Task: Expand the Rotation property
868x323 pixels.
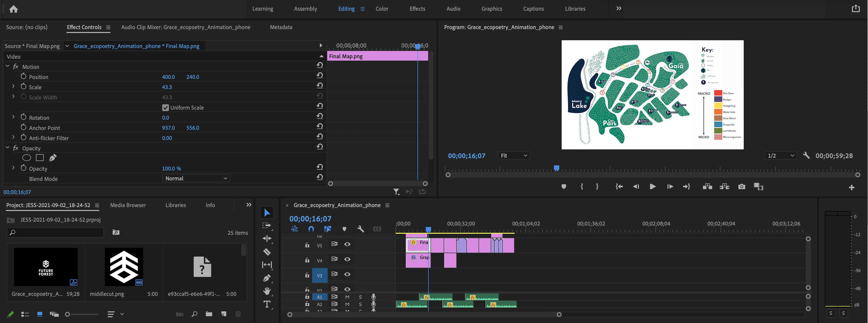Action: point(14,117)
